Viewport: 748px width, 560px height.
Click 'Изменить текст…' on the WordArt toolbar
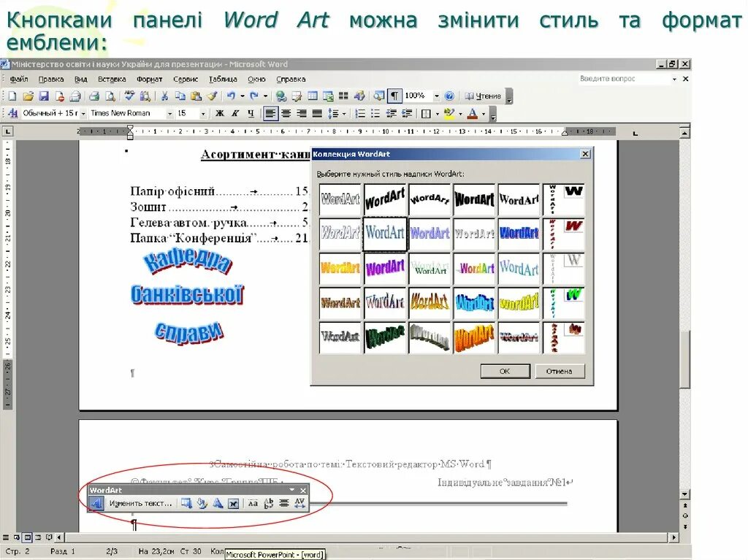[140, 503]
